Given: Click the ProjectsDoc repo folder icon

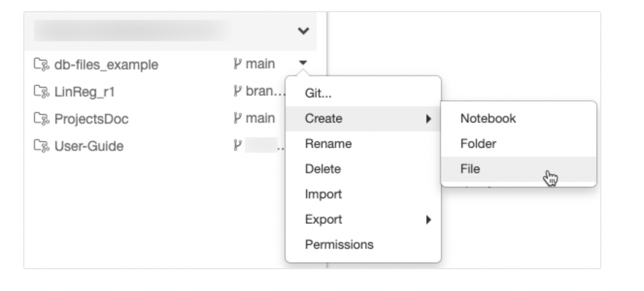Looking at the screenshot, I should click(41, 119).
